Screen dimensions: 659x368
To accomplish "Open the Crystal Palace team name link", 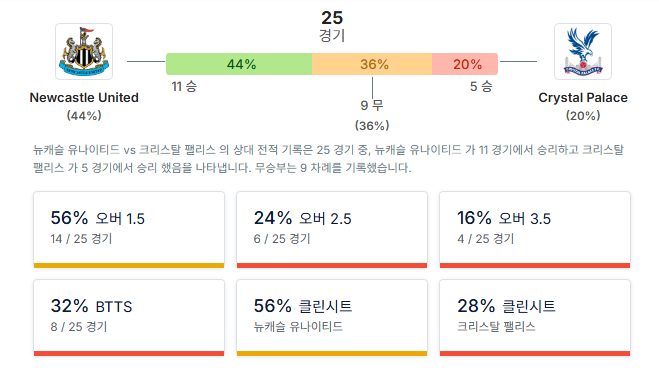I will click(583, 97).
